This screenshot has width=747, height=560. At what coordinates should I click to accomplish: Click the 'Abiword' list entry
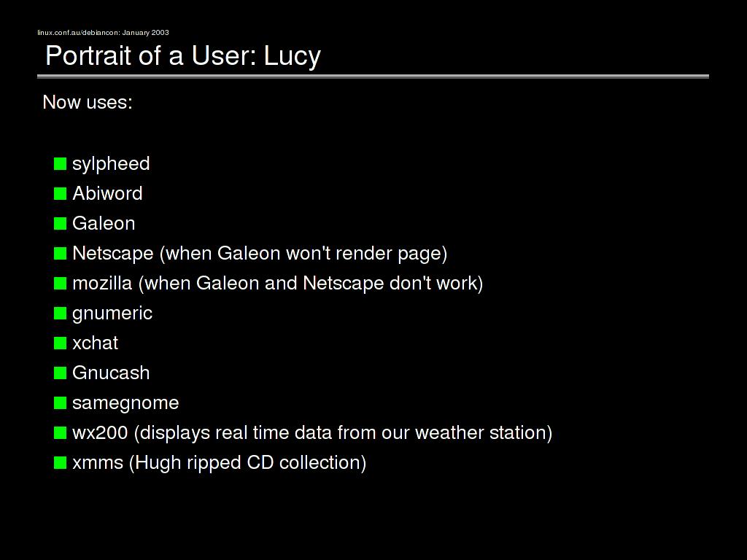[107, 193]
